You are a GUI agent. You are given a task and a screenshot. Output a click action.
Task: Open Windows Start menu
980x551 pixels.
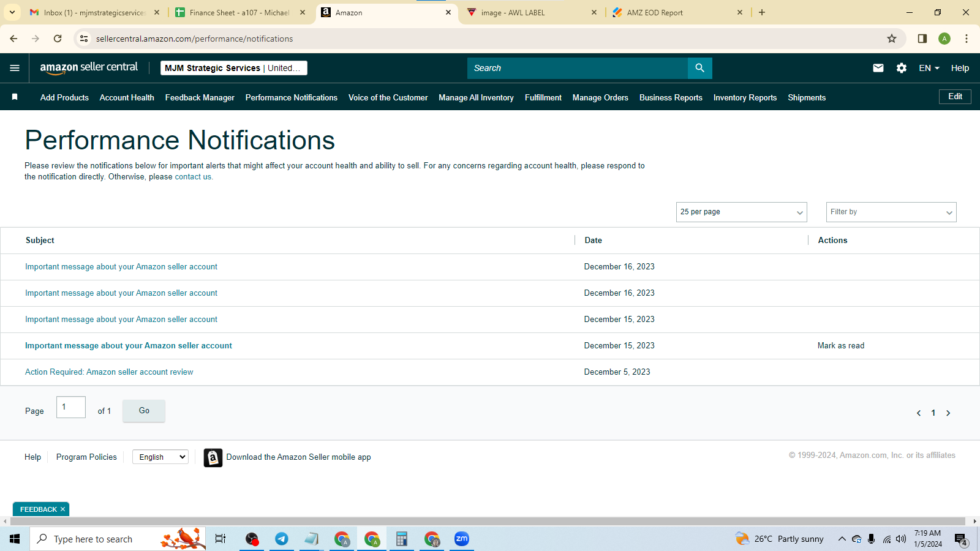pyautogui.click(x=15, y=539)
